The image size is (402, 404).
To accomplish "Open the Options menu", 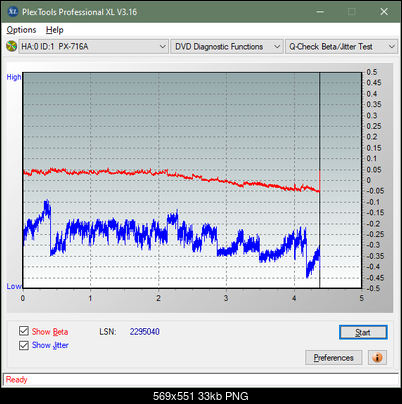I will pos(21,30).
